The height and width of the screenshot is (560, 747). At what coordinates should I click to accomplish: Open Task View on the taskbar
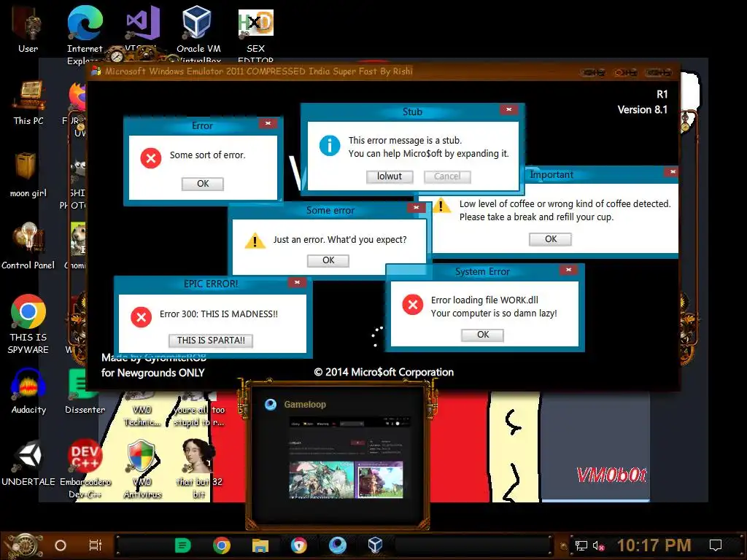(96, 545)
